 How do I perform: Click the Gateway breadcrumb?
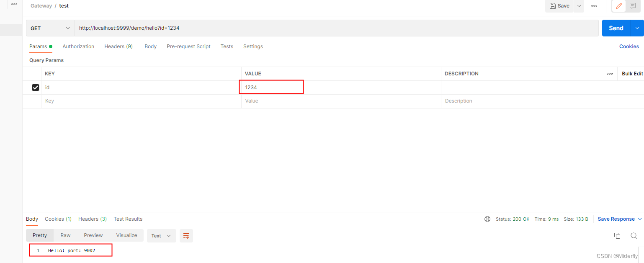[41, 6]
